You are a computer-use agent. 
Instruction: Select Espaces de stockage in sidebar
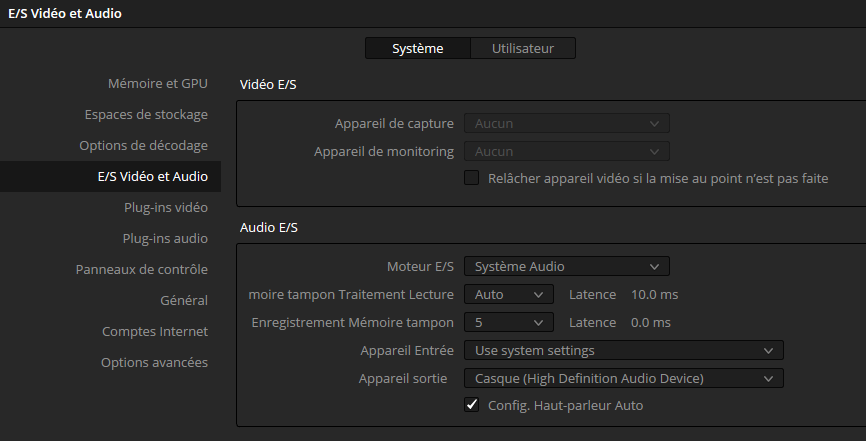pyautogui.click(x=146, y=114)
